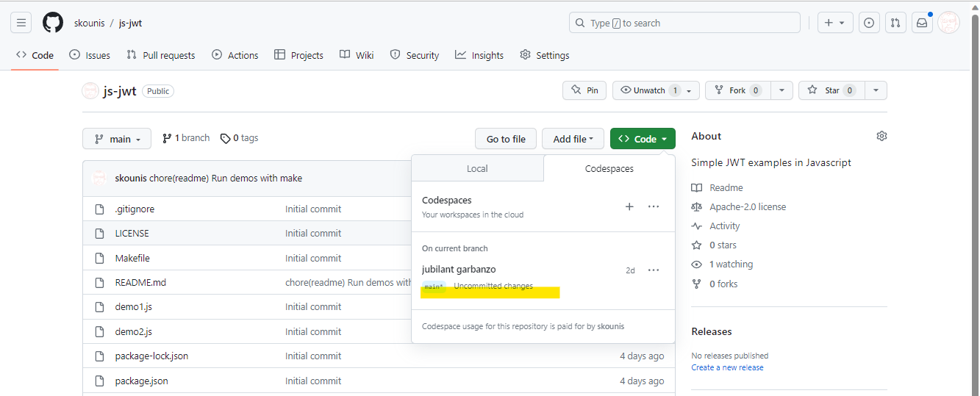Fork the repository
980x396 pixels.
click(x=737, y=90)
